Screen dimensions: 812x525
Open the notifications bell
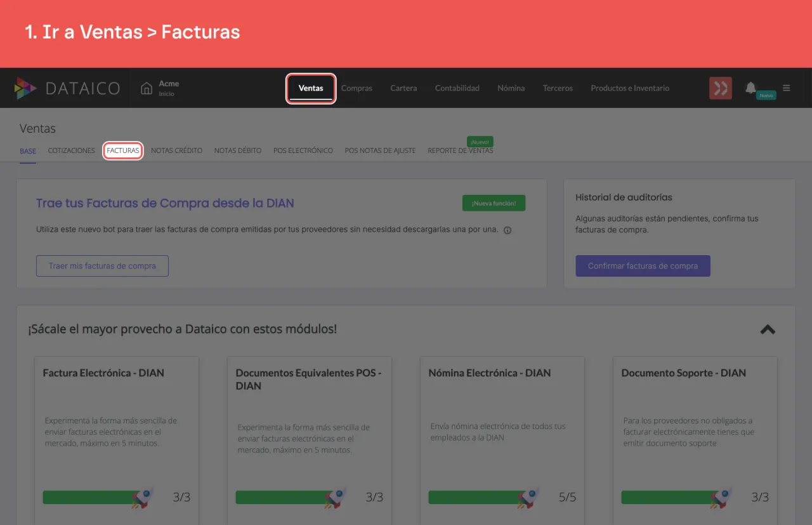[750, 88]
